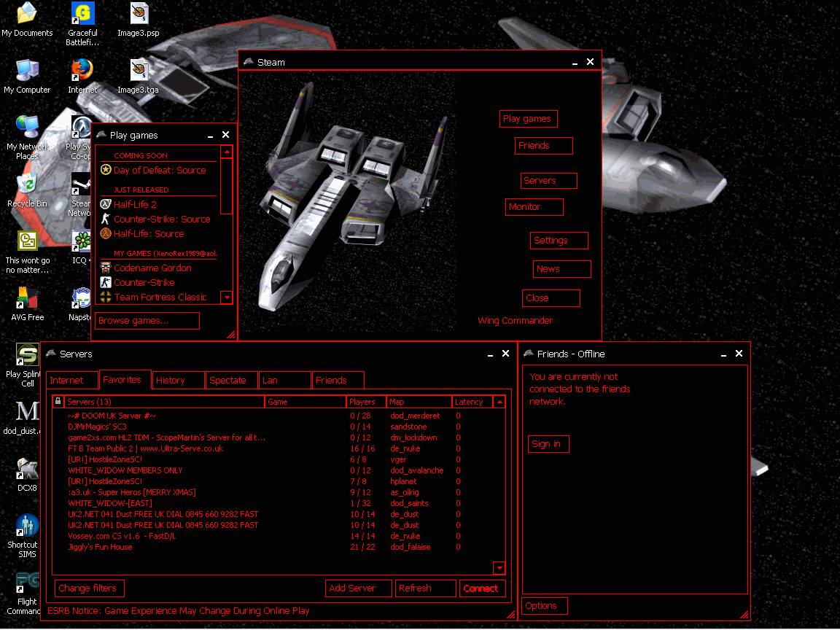Switch to the History tab
Image resolution: width=840 pixels, height=630 pixels.
(178, 381)
